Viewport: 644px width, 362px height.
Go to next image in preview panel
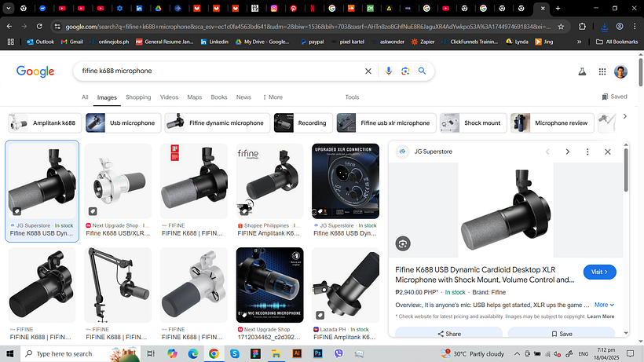(568, 152)
